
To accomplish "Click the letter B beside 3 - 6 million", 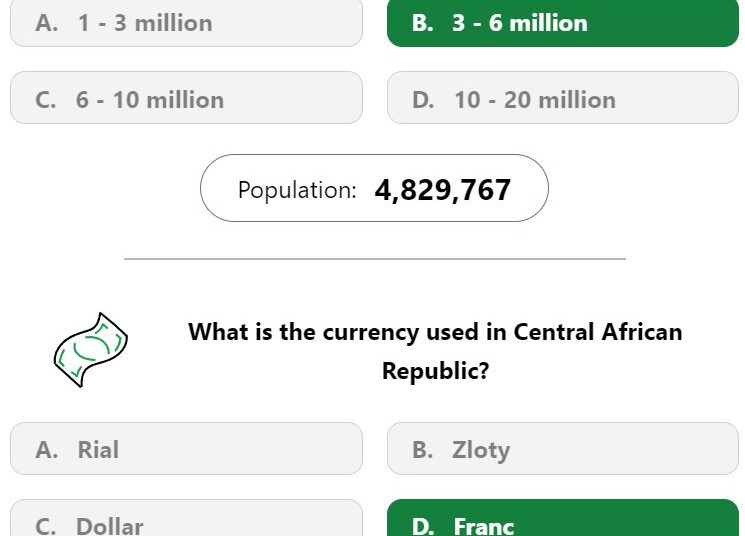I will coord(423,23).
